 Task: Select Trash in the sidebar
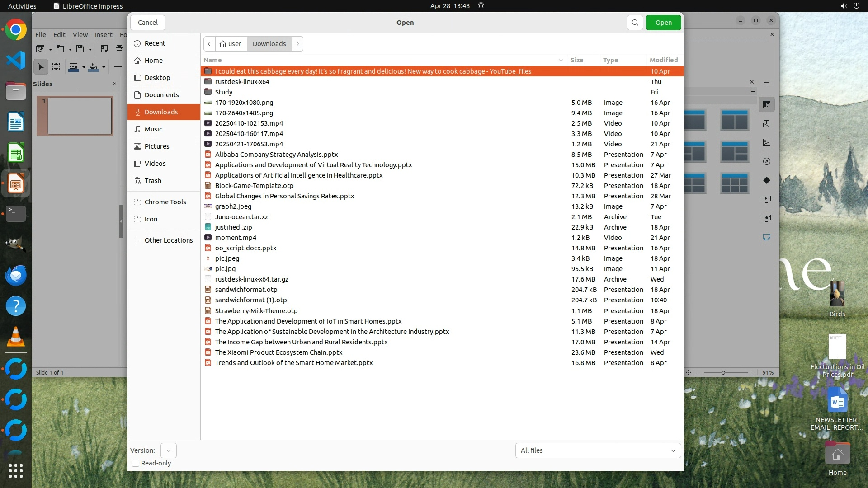coord(153,181)
